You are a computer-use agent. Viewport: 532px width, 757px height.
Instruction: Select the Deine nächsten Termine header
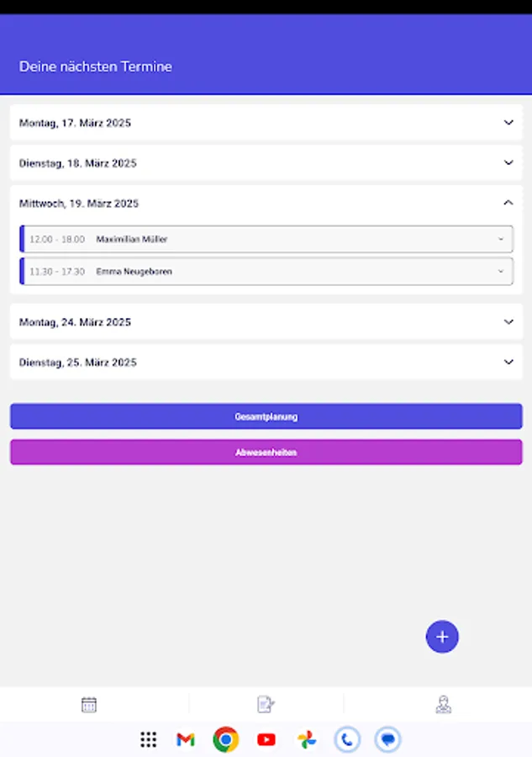95,66
